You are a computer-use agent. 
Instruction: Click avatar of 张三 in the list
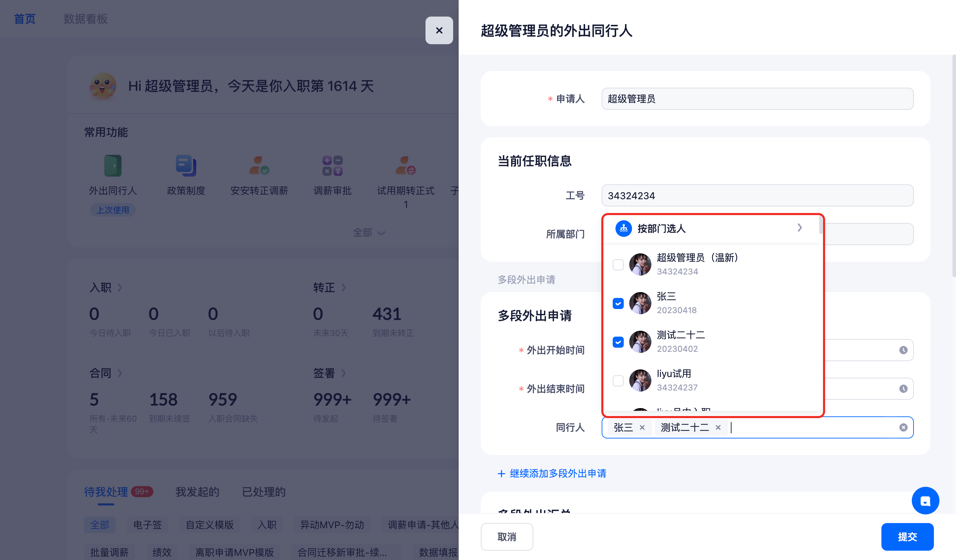pyautogui.click(x=640, y=303)
